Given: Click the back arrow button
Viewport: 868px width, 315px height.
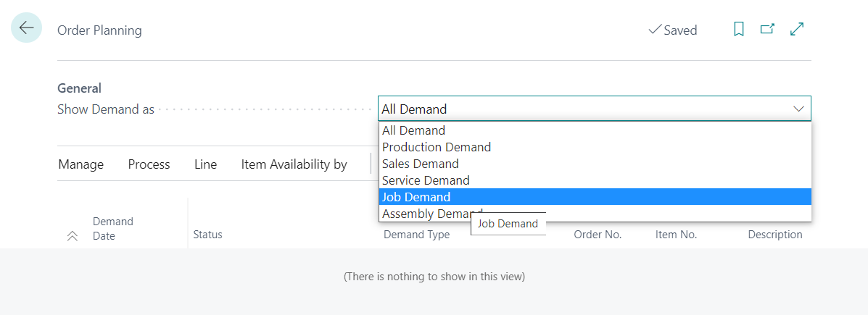Looking at the screenshot, I should point(27,28).
